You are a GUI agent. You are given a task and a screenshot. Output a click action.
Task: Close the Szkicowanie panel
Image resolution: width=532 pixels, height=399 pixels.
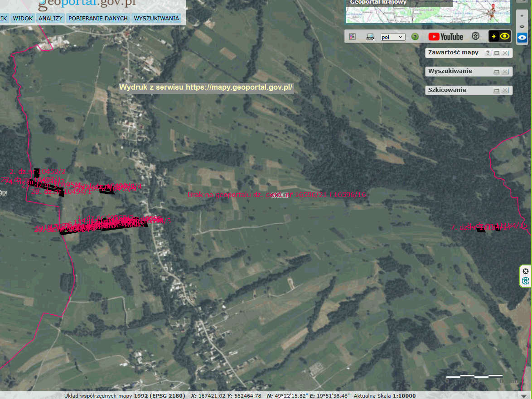[505, 91]
